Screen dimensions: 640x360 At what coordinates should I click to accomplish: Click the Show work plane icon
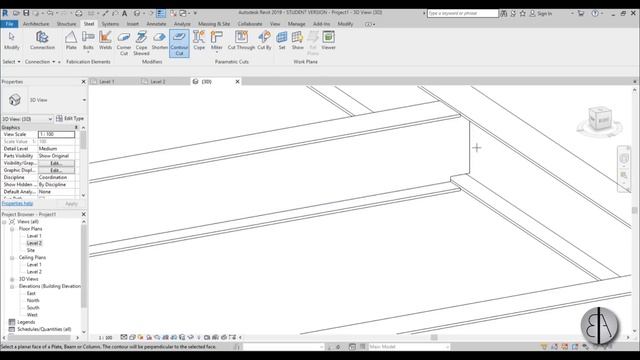[298, 40]
